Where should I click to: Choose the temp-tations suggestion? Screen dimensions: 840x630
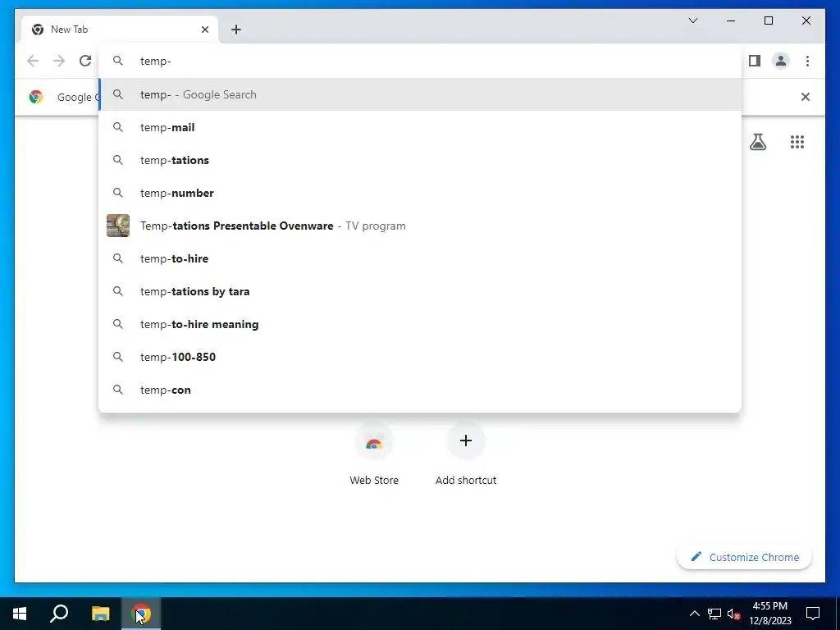(420, 160)
